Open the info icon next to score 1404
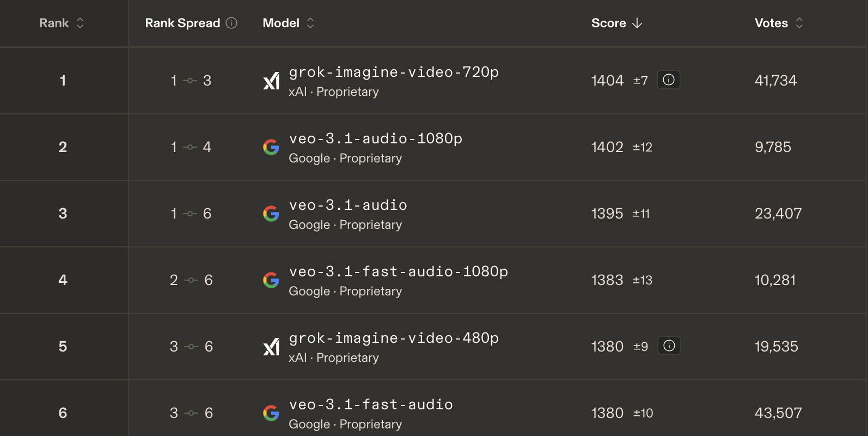This screenshot has height=436, width=868. pos(669,80)
